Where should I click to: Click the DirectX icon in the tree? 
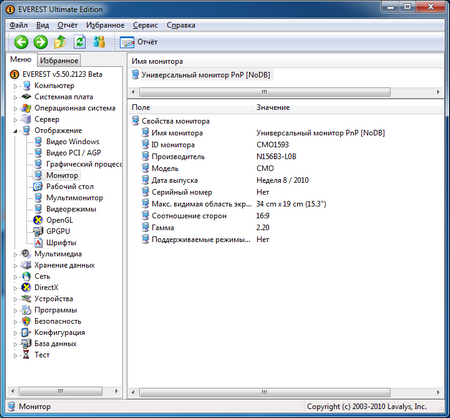[x=26, y=287]
